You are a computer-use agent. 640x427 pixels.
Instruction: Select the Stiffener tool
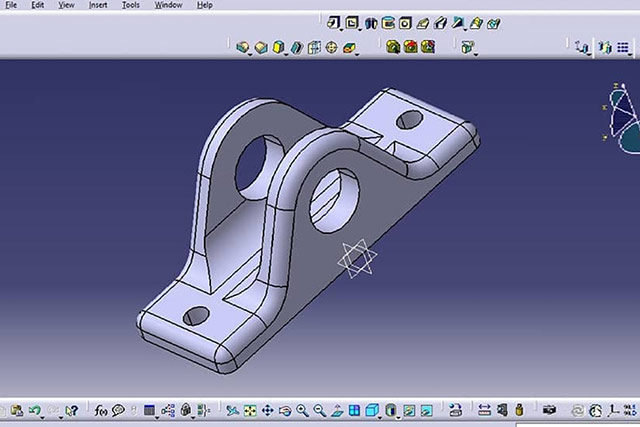pyautogui.click(x=458, y=23)
